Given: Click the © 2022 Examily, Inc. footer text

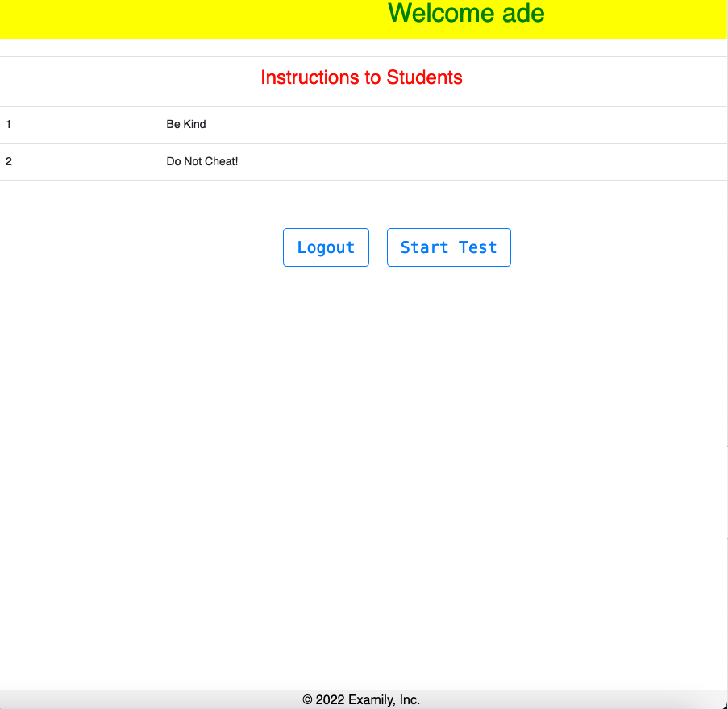Looking at the screenshot, I should point(361,700).
